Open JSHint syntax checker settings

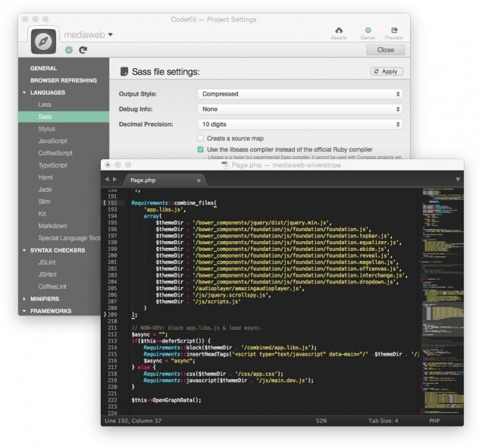pos(47,274)
